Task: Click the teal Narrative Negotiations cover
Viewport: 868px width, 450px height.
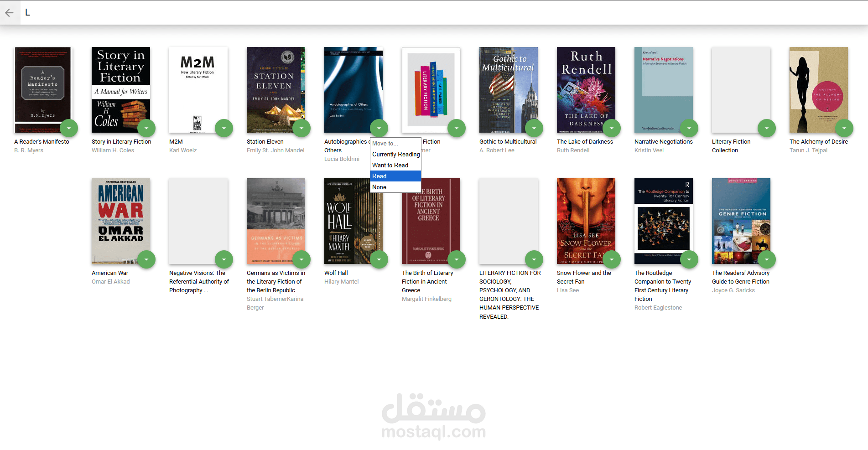Action: tap(664, 90)
